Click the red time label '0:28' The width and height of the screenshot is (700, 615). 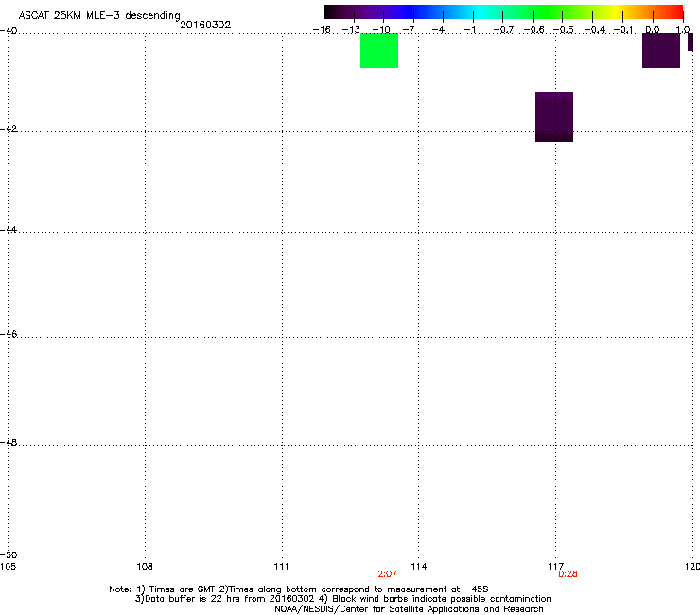click(x=568, y=574)
